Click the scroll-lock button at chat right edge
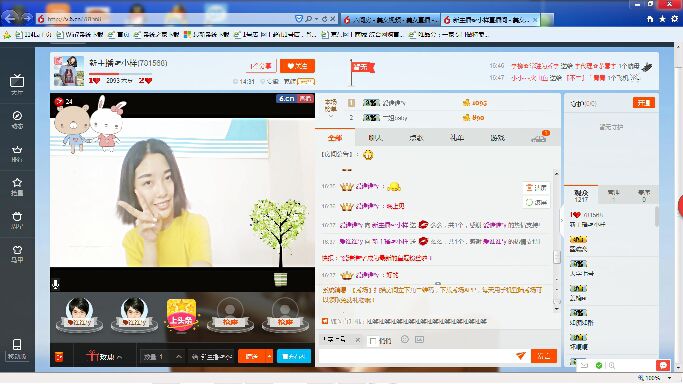The image size is (683, 384). click(x=536, y=202)
